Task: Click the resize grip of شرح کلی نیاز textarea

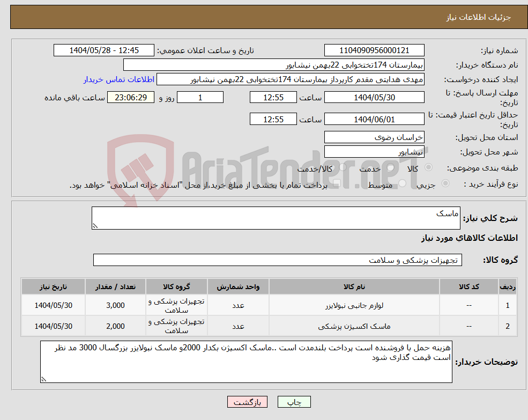Action: tap(96, 225)
